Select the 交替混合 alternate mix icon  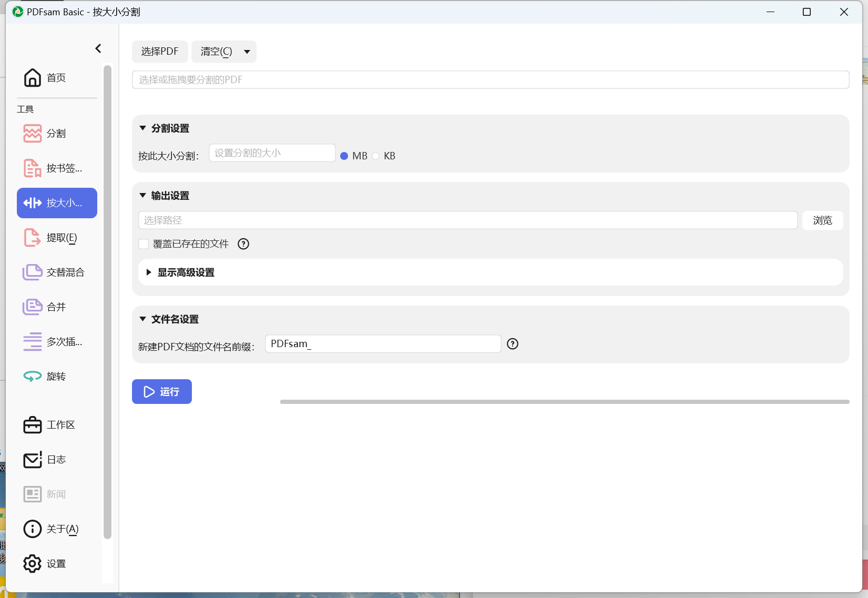pos(33,272)
